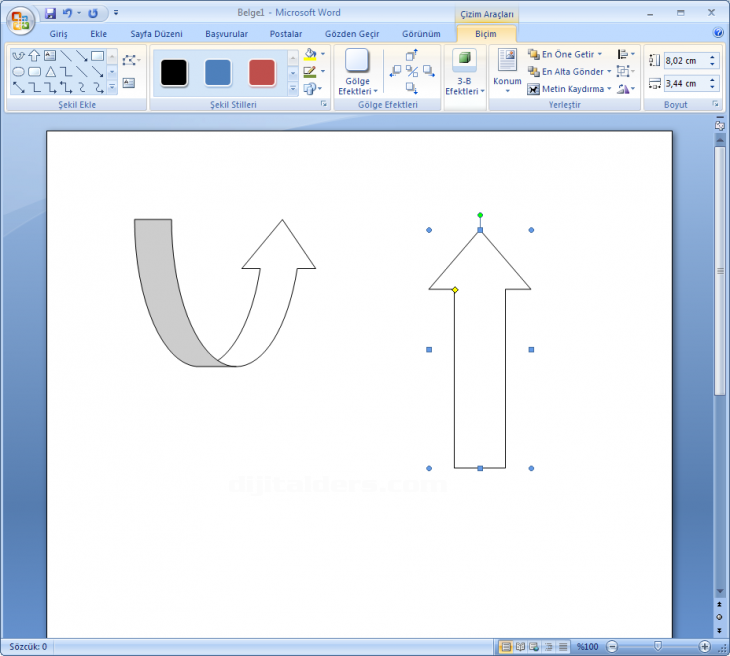730x656 pixels.
Task: Apply the blue shape style
Action: pos(218,73)
